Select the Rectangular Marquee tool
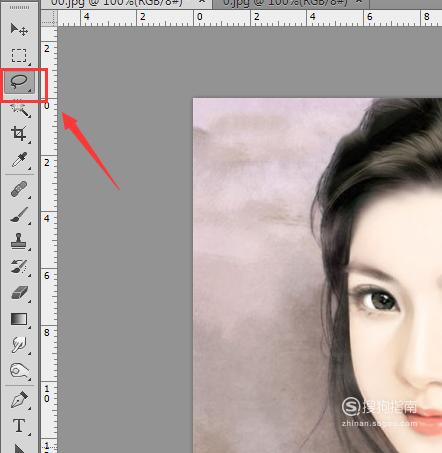 coord(19,55)
